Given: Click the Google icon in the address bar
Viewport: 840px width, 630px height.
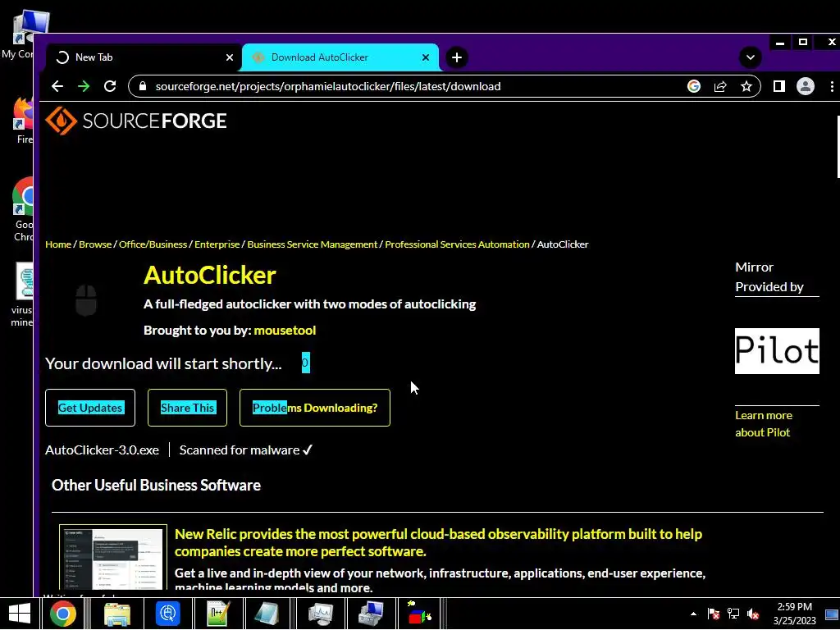Looking at the screenshot, I should point(694,86).
